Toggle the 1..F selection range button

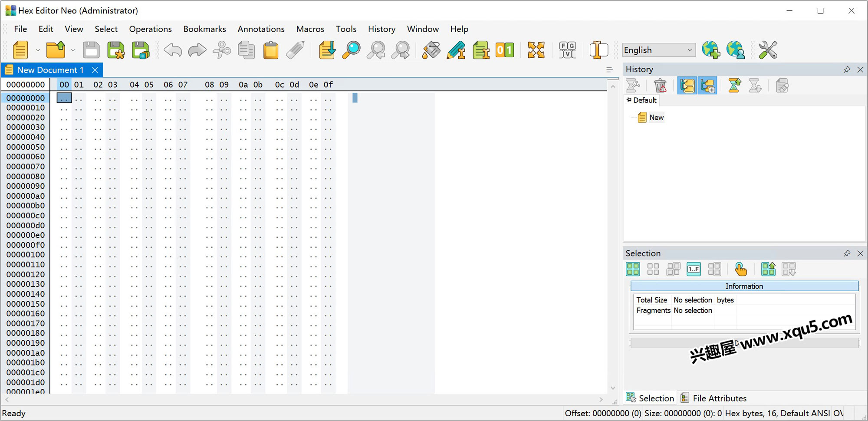(x=694, y=269)
